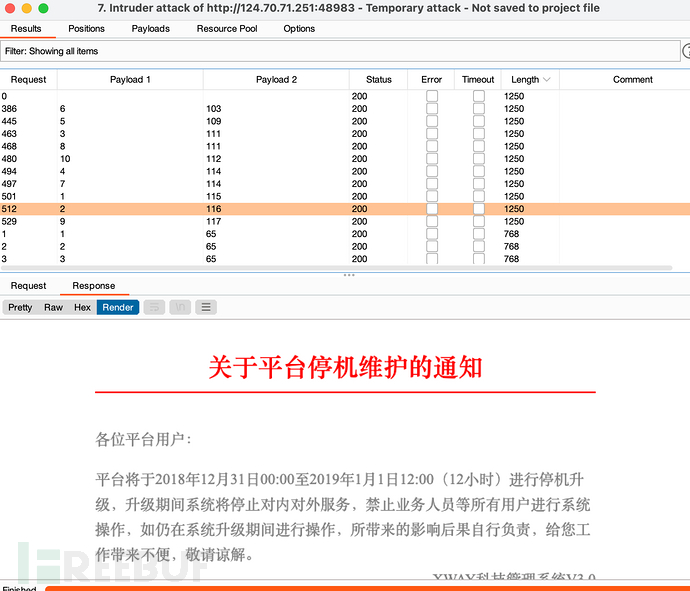Switch to the Results tab
Image resolution: width=690 pixels, height=591 pixels.
coord(26,29)
